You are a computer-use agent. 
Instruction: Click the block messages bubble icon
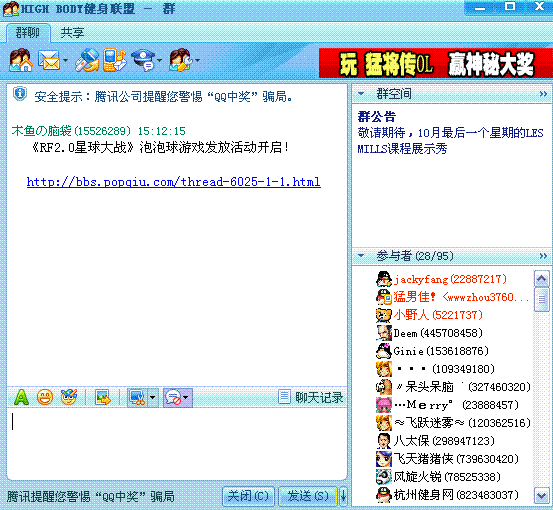[173, 397]
